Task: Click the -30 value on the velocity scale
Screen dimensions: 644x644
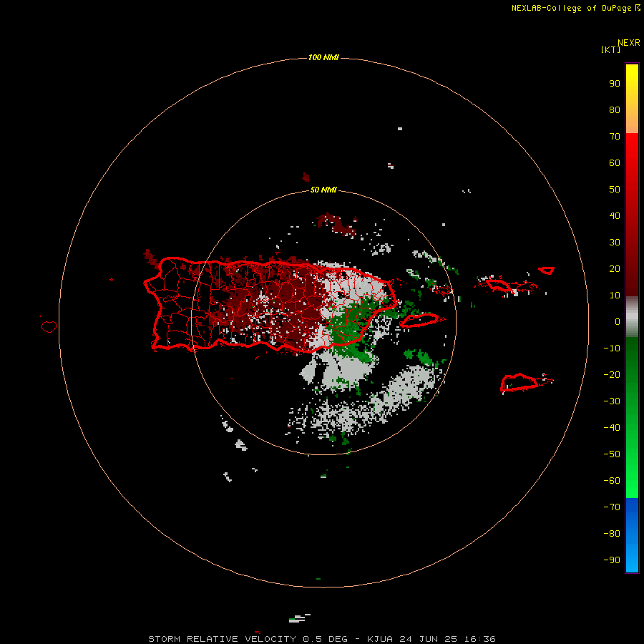Action: (x=612, y=401)
